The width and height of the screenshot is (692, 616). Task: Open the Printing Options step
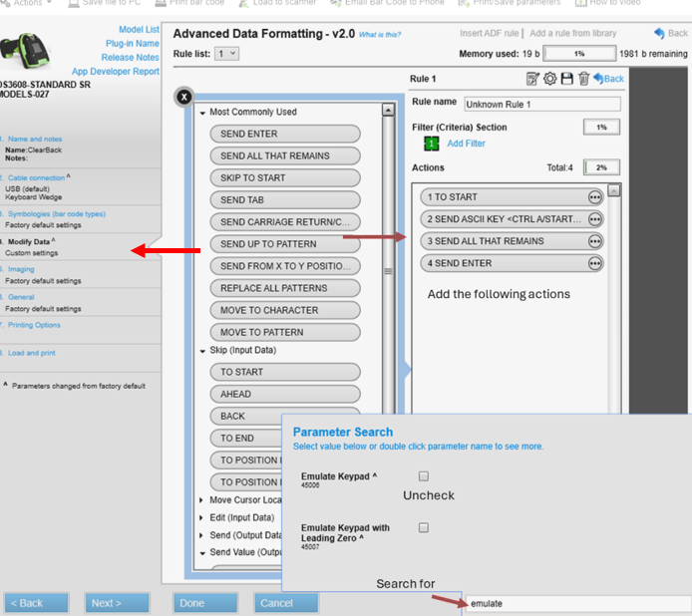[x=34, y=325]
